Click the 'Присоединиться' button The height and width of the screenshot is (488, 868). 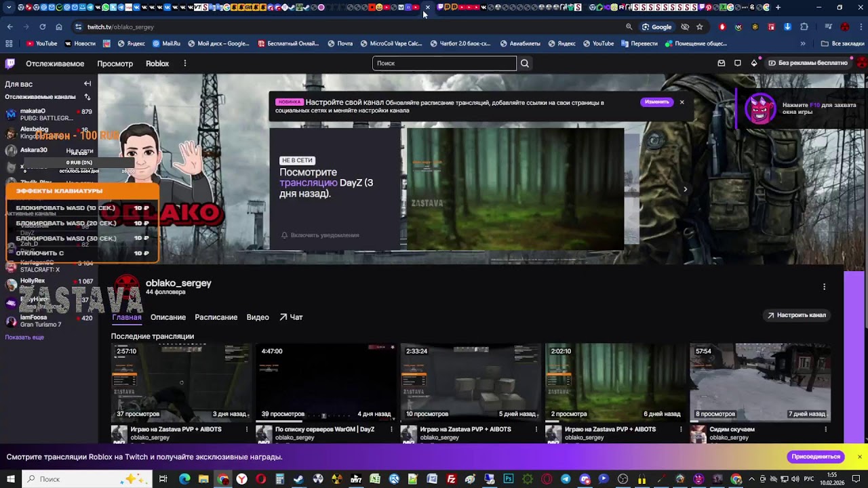pyautogui.click(x=816, y=457)
